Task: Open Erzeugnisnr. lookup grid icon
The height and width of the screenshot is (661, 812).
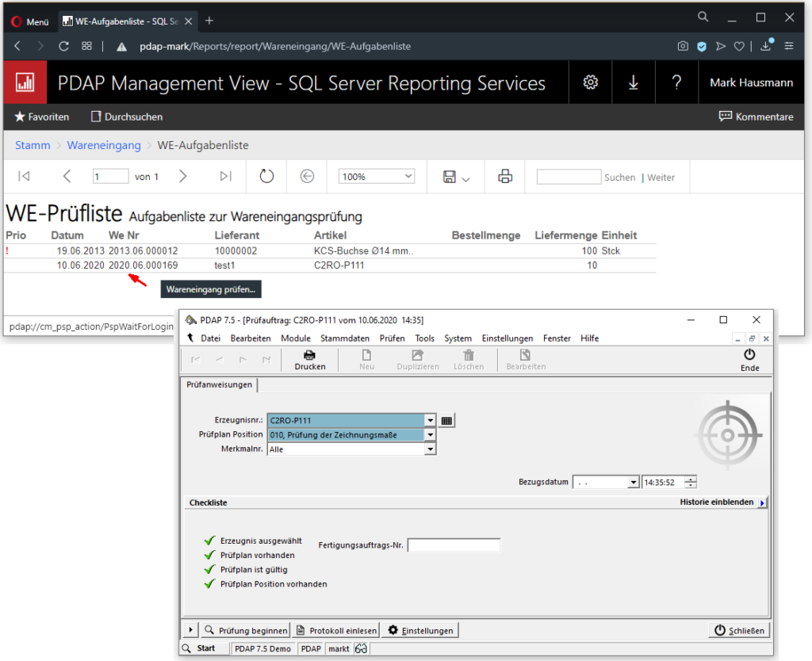Action: [x=446, y=420]
